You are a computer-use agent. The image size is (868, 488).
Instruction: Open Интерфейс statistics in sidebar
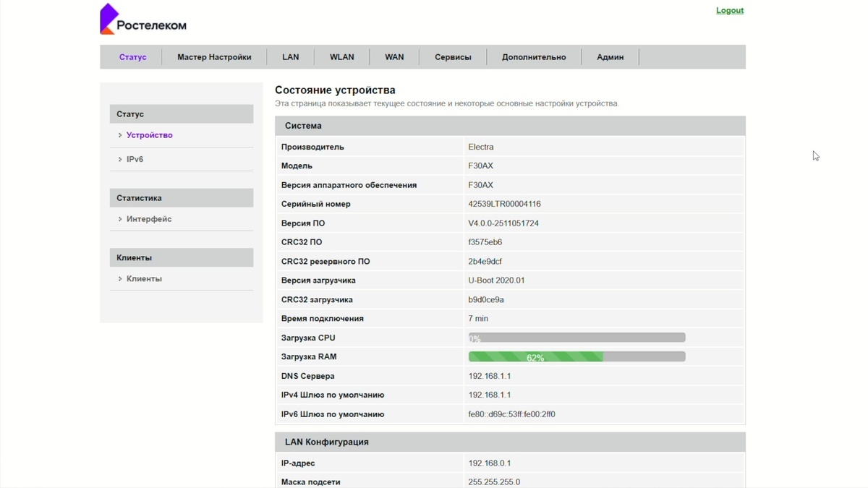[148, 219]
